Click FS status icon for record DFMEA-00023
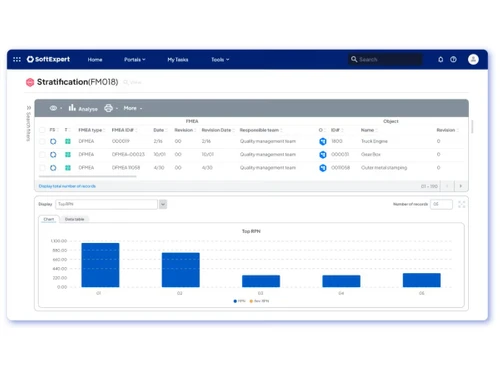The width and height of the screenshot is (500, 375). [53, 155]
